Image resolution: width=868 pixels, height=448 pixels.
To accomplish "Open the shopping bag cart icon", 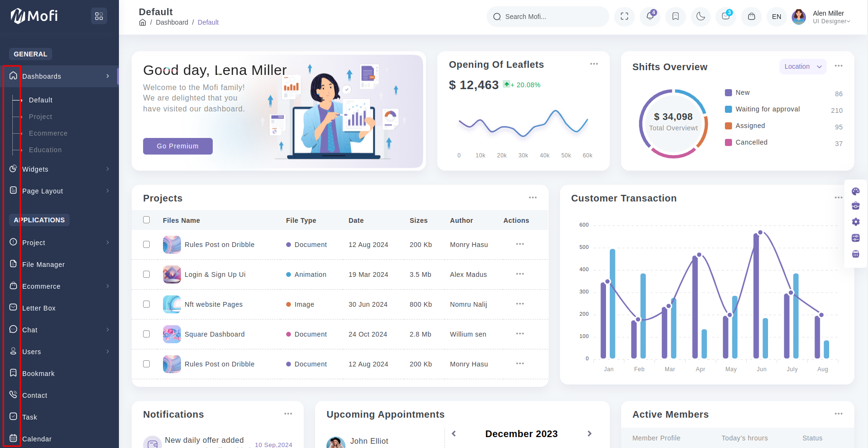I will click(x=751, y=17).
